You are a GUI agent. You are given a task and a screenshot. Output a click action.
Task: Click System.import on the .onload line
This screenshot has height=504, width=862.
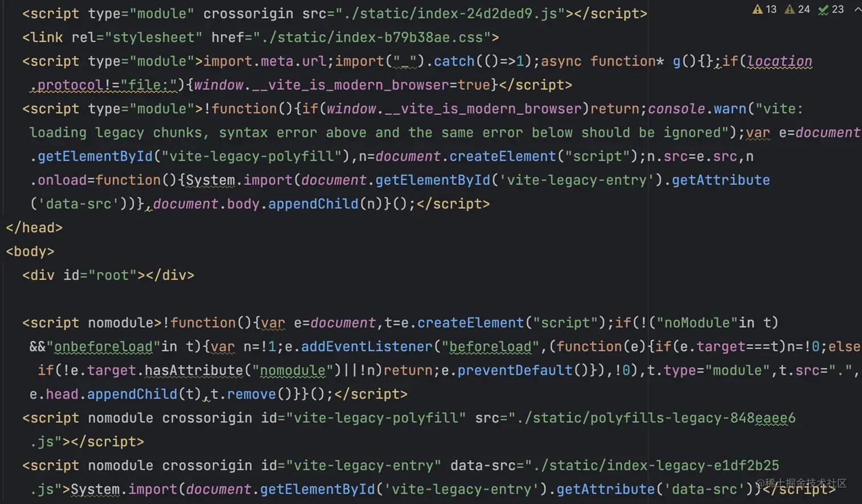pos(239,180)
